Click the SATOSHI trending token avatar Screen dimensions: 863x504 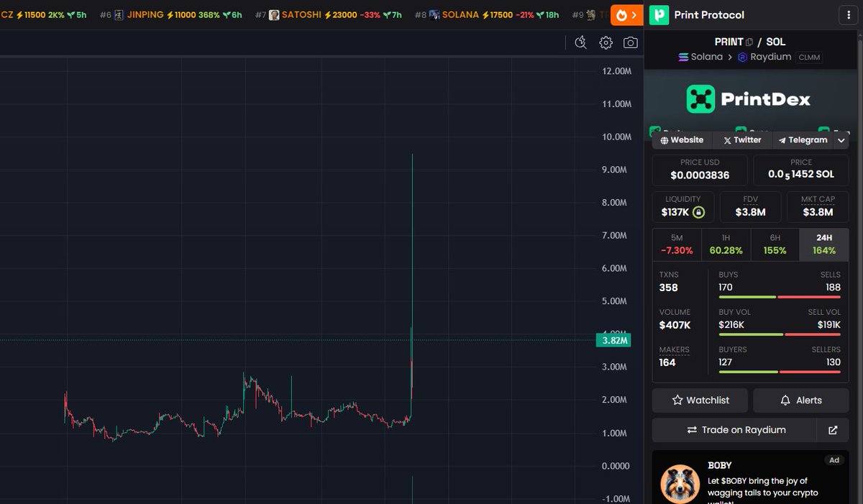pyautogui.click(x=274, y=14)
